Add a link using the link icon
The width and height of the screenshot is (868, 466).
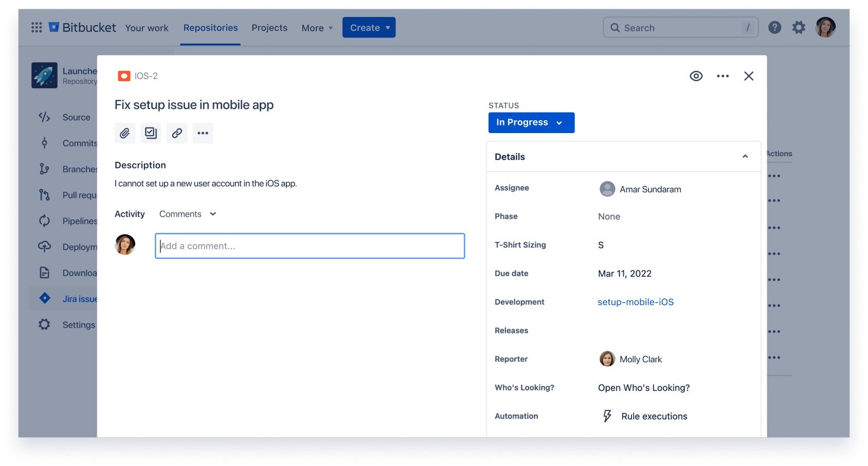coord(176,133)
